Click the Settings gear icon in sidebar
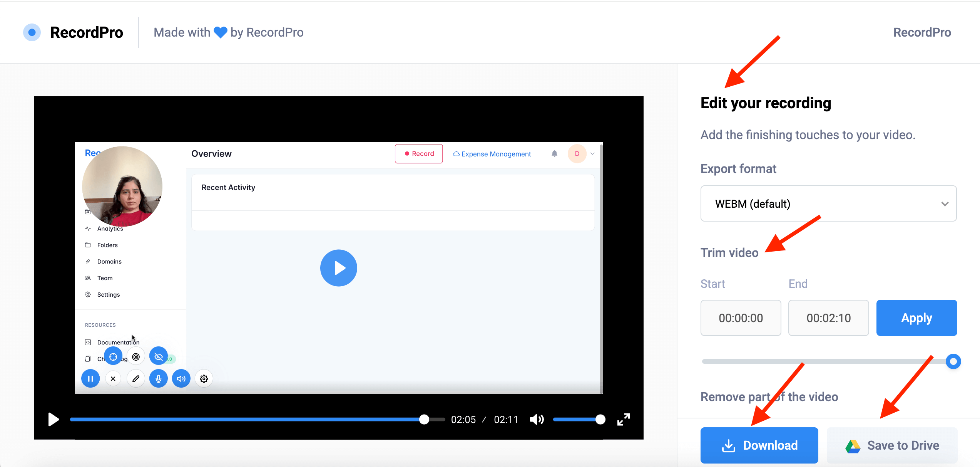 (x=88, y=295)
